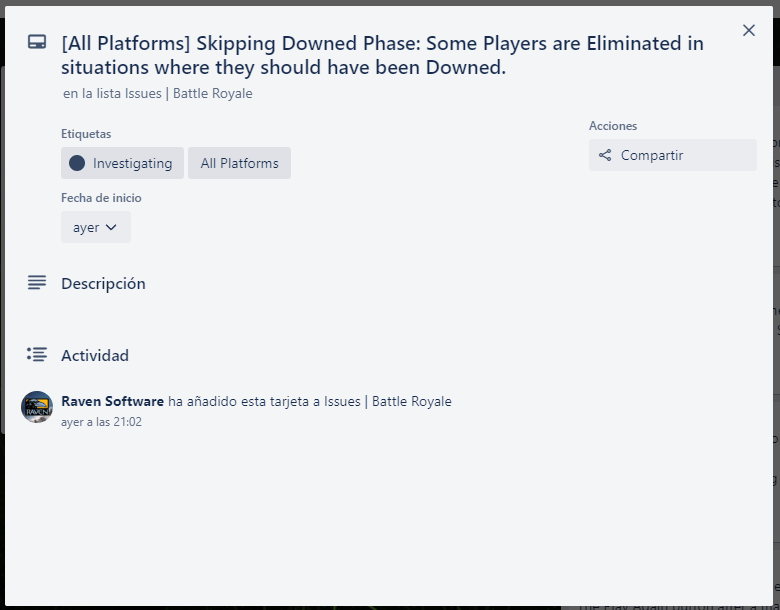Close the card dialog with the X
780x610 pixels.
pos(749,30)
